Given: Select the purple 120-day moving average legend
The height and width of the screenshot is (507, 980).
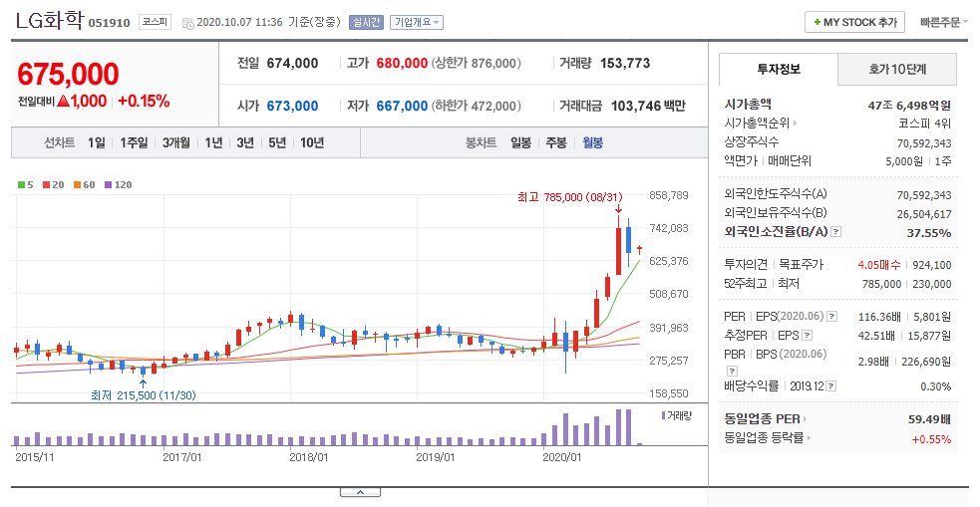Looking at the screenshot, I should click(118, 185).
